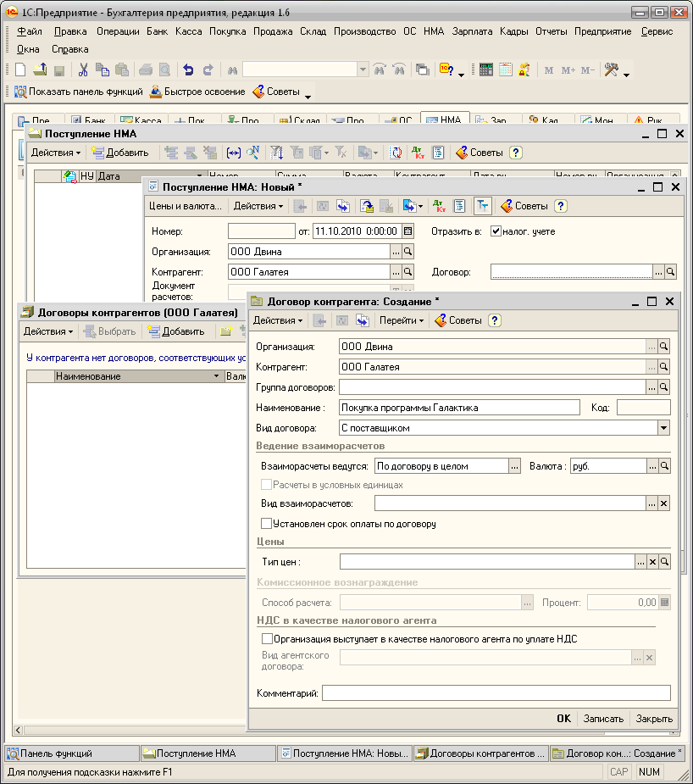Screen dimensions: 693x784
Task: Switch to Панель функций in window bar
Action: [73, 753]
